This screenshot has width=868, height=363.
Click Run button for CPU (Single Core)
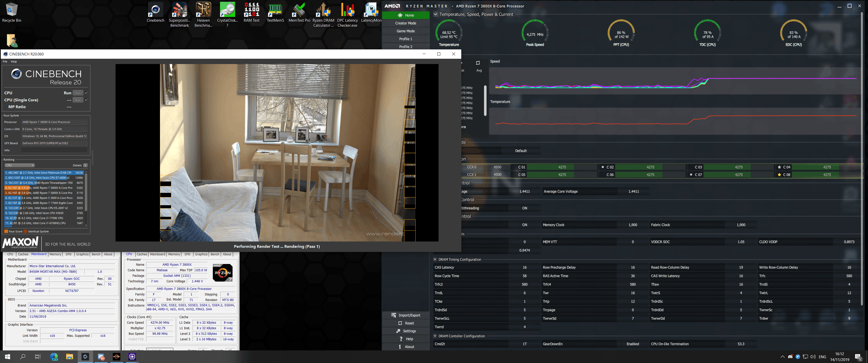pos(78,100)
